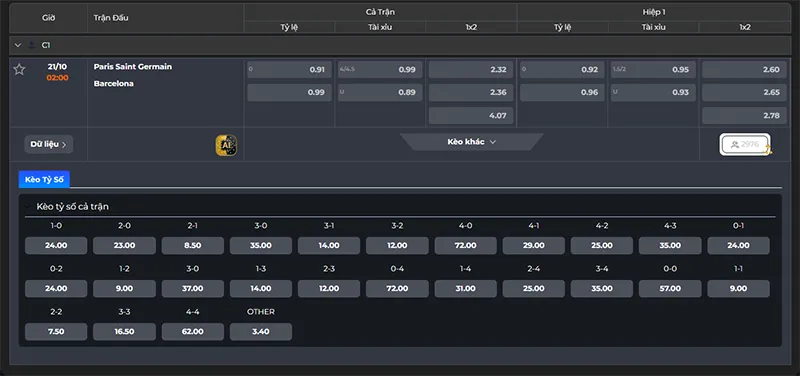Bet correct score 2-1 at 8.50
Viewport: 800px width, 376px height.
coord(193,245)
